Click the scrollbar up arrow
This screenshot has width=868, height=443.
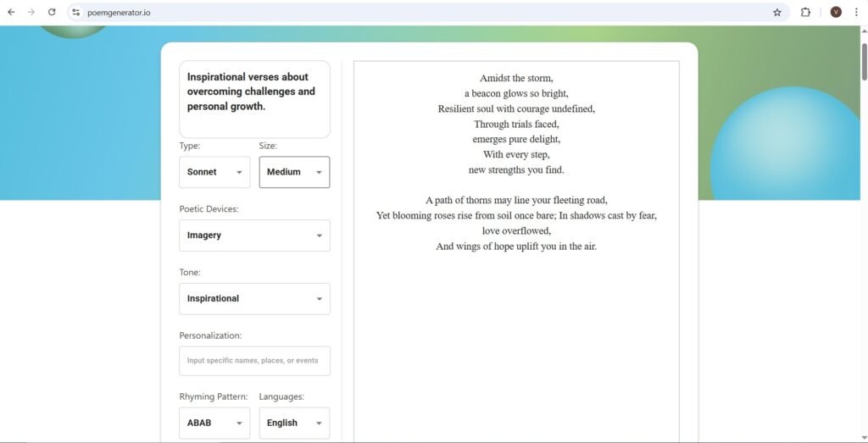[864, 31]
